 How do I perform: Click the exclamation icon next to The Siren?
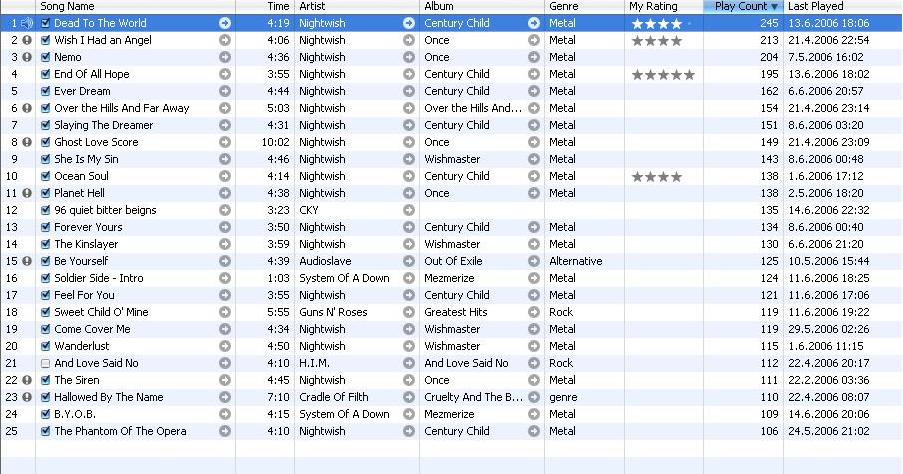tap(27, 380)
